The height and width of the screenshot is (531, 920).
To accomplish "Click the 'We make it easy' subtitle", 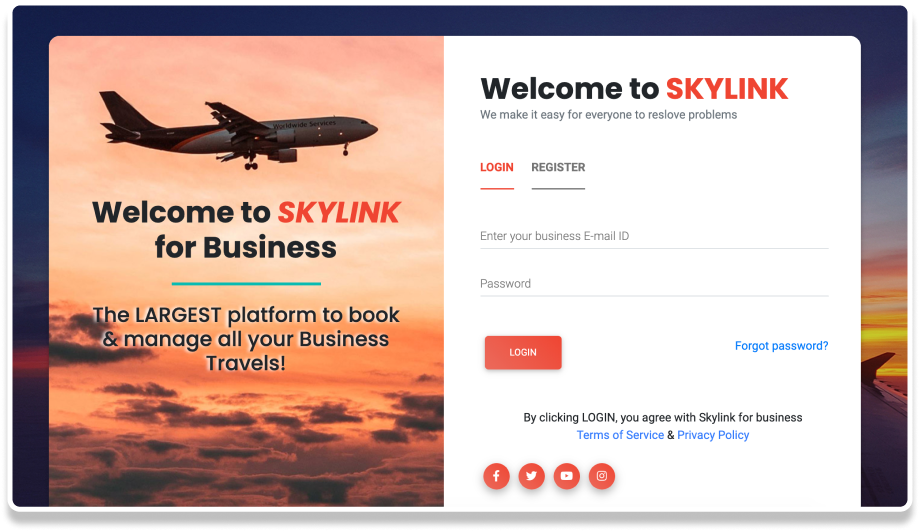I will click(x=608, y=115).
